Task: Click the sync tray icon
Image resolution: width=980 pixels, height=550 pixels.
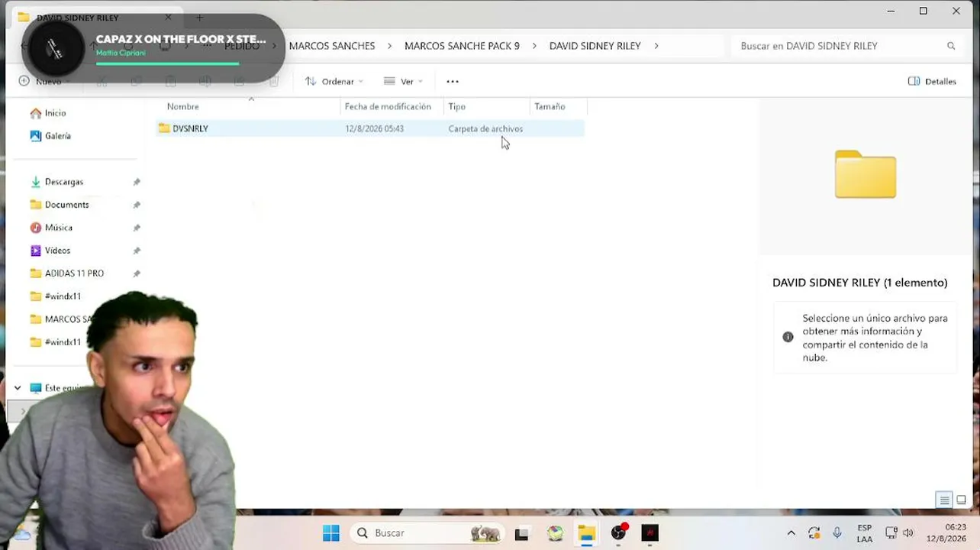Action: [x=814, y=533]
